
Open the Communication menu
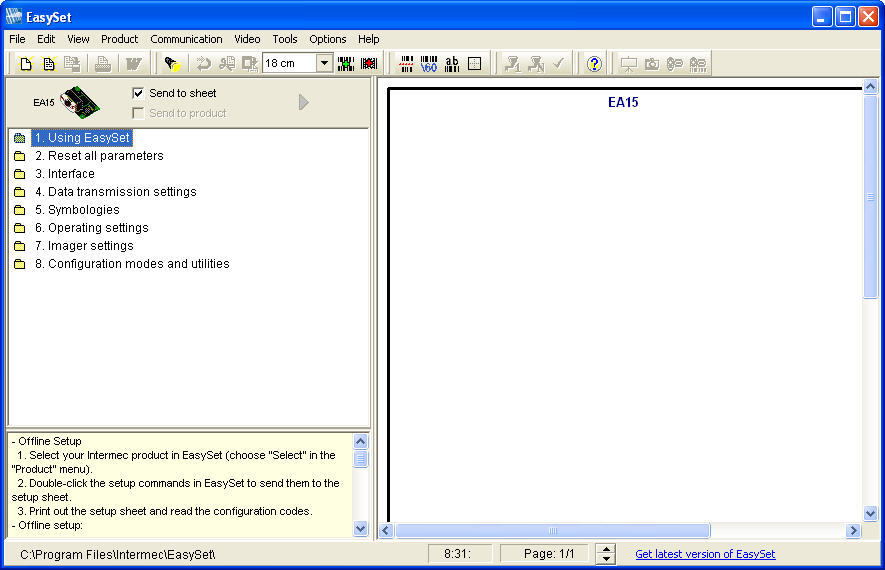point(186,39)
